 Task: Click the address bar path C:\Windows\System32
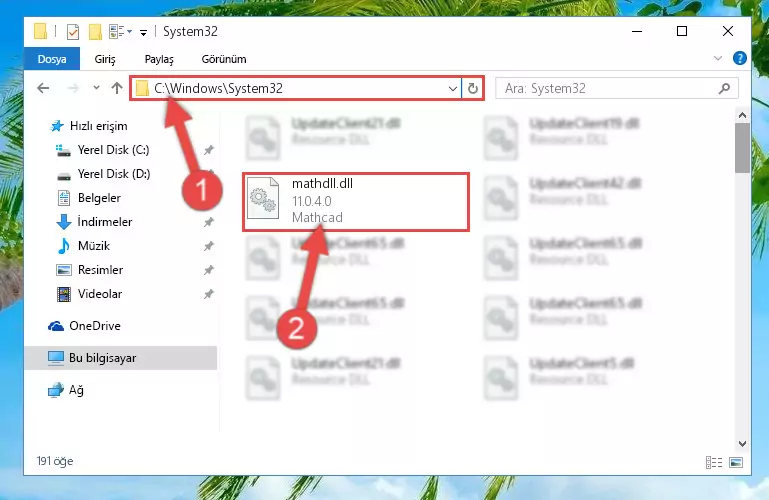218,89
